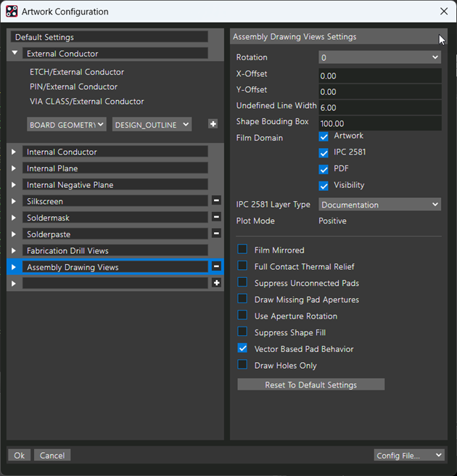The width and height of the screenshot is (457, 476).
Task: Select ETCH/External Conductor entry
Action: 77,72
